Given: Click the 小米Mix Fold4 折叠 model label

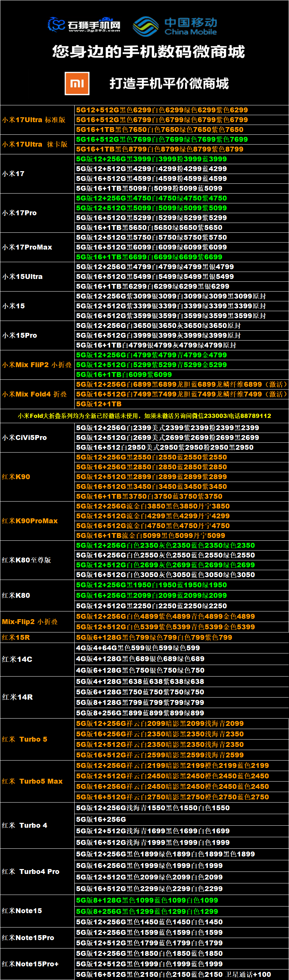Looking at the screenshot, I should point(34,394).
